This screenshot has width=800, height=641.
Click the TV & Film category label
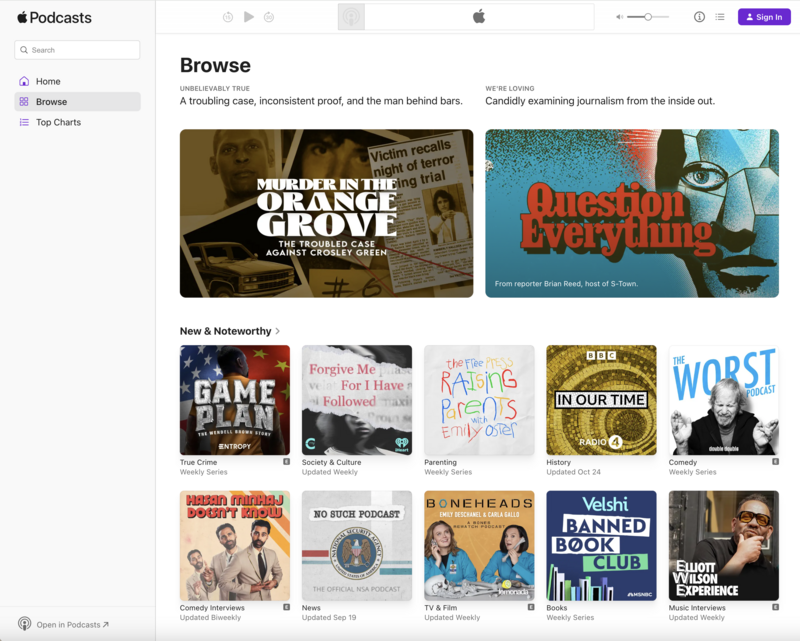point(441,608)
